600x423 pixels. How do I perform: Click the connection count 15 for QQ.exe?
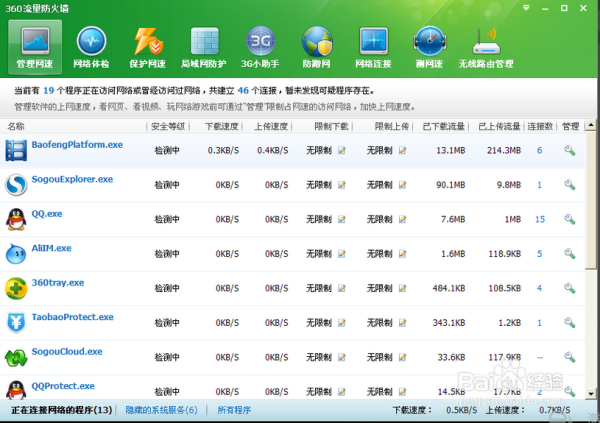pyautogui.click(x=540, y=219)
